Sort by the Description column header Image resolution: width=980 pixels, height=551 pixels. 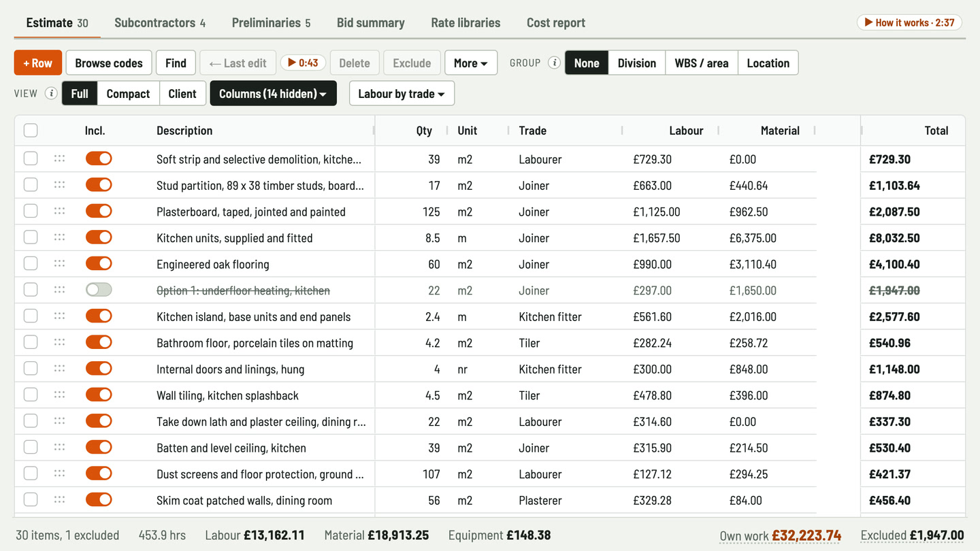(184, 131)
